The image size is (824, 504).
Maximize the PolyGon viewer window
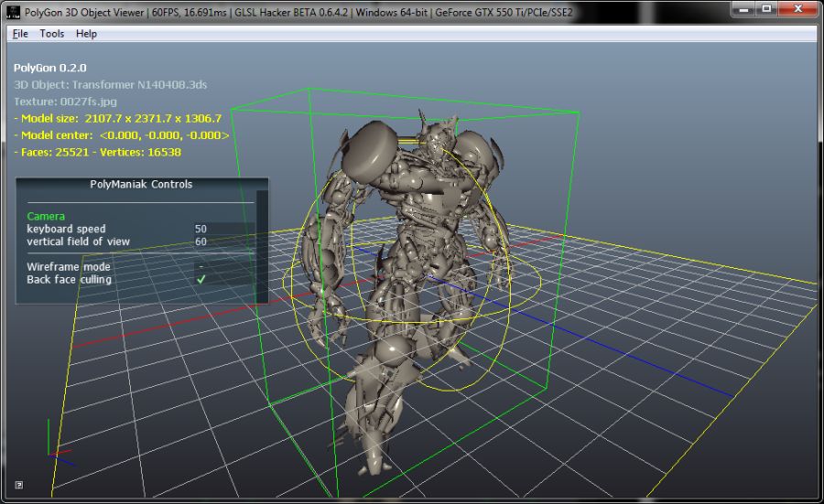point(766,8)
